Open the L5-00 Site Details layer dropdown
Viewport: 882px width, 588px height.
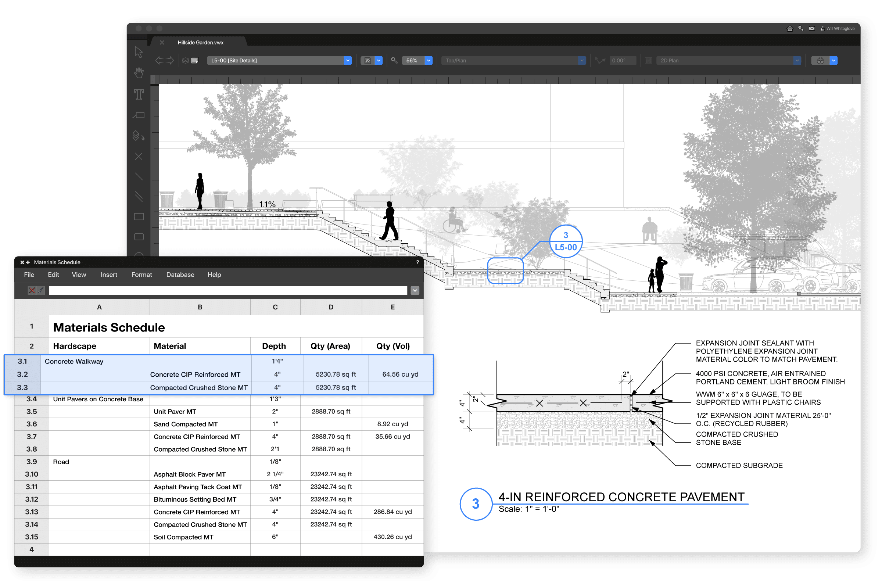(348, 60)
